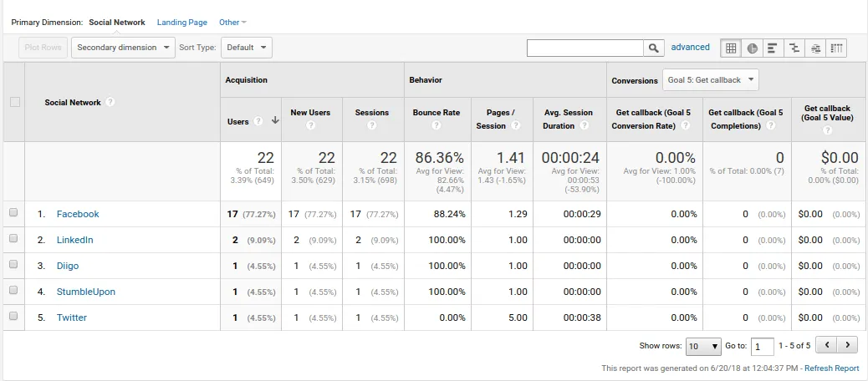The width and height of the screenshot is (868, 381).
Task: Open help icon beside Pages / Session
Action: [516, 125]
